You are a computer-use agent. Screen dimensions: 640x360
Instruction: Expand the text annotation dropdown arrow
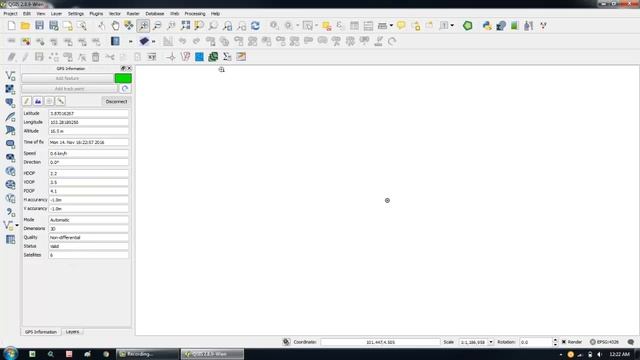(x=452, y=26)
